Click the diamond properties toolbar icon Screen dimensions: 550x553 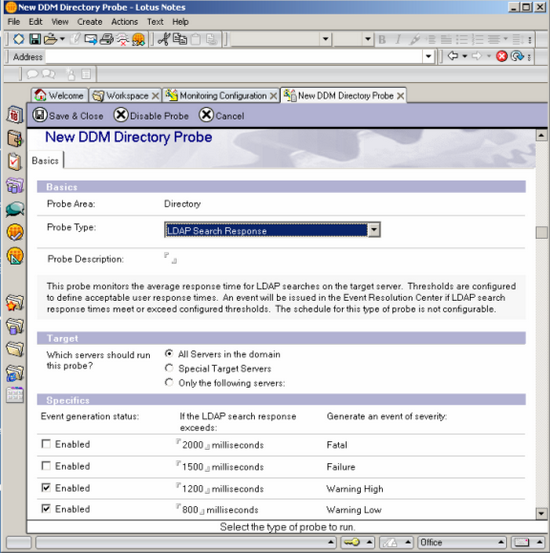[x=18, y=39]
